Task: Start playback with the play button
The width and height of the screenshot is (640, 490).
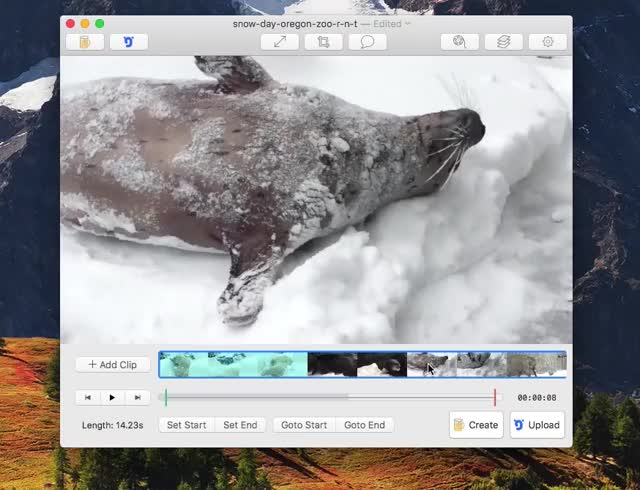Action: (x=112, y=397)
